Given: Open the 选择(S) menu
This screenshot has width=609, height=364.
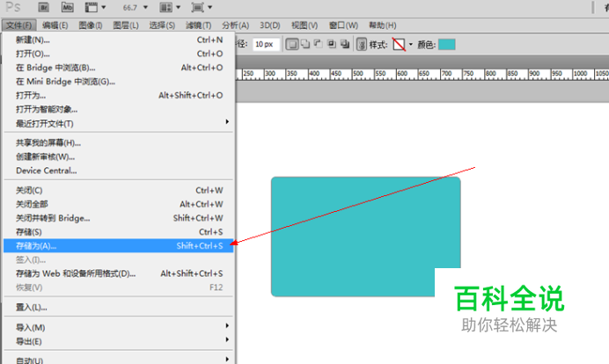Looking at the screenshot, I should click(x=162, y=25).
